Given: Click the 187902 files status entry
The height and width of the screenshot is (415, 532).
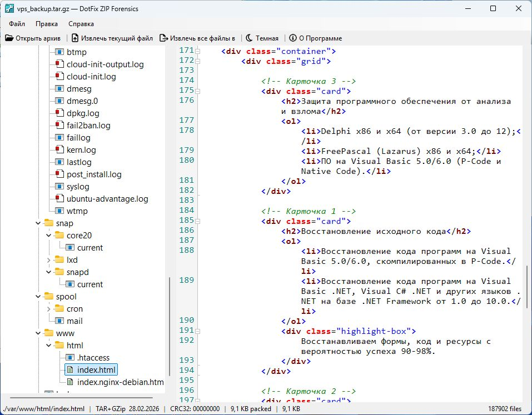Looking at the screenshot, I should tap(505, 408).
